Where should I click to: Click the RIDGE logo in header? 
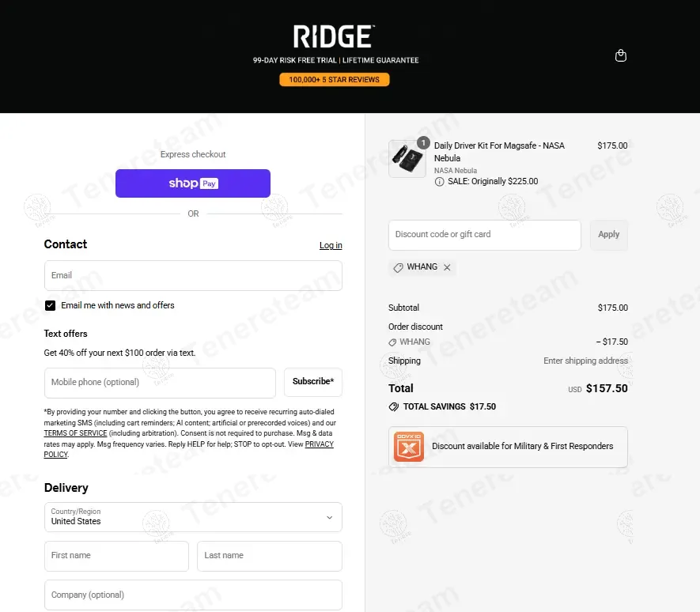click(334, 36)
